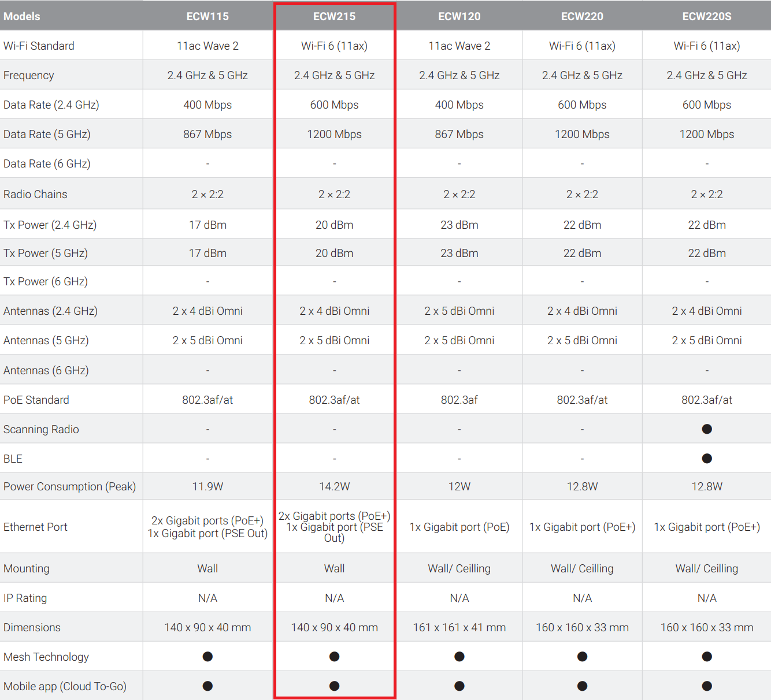Click the 23 dBm Tx Power (5 GHz) cell

pyautogui.click(x=459, y=253)
